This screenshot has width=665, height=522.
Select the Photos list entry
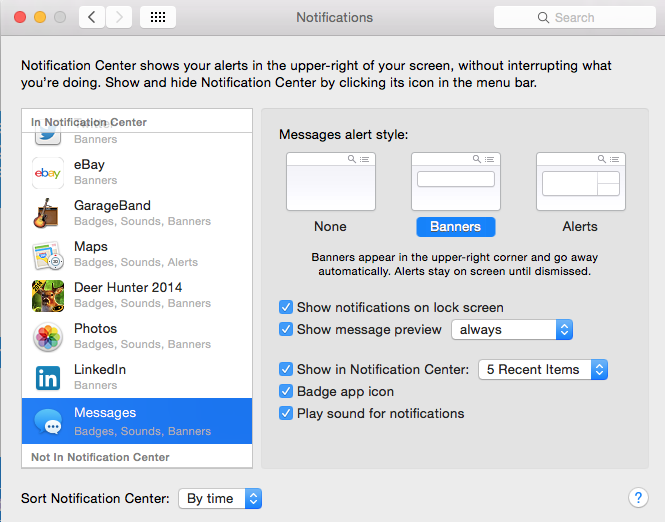pos(137,337)
